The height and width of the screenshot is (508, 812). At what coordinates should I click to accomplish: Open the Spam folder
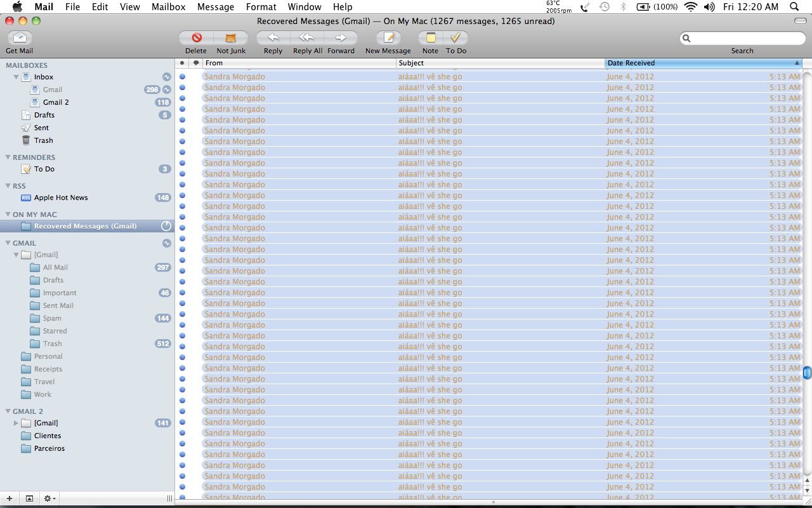(x=52, y=318)
